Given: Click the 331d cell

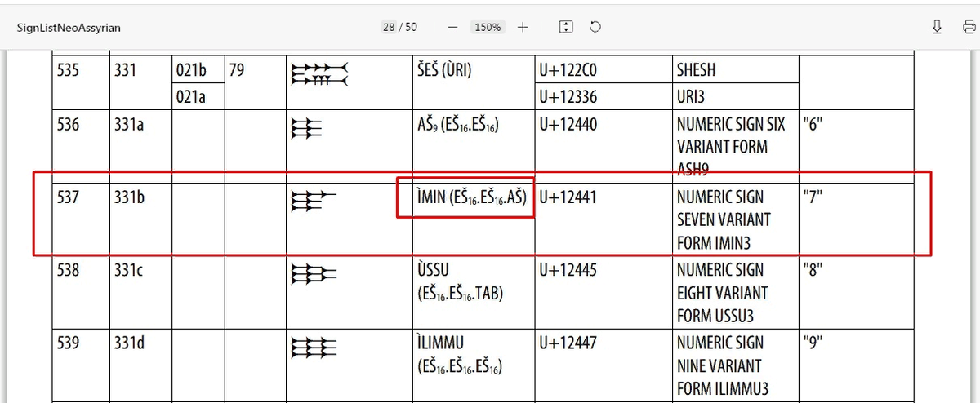Looking at the screenshot, I should (x=129, y=343).
